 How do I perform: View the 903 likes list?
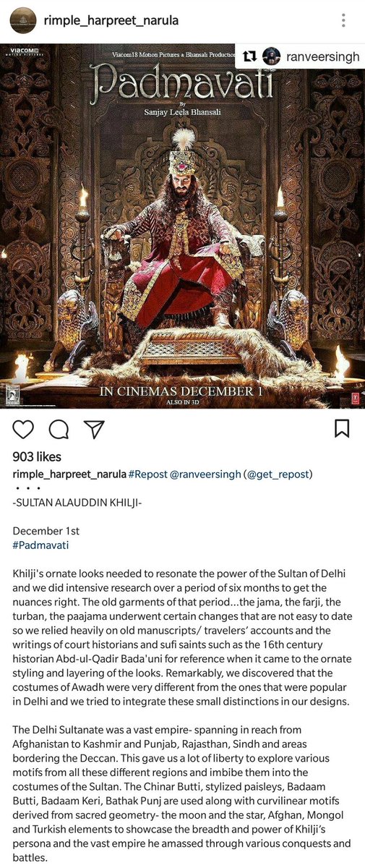coord(37,456)
